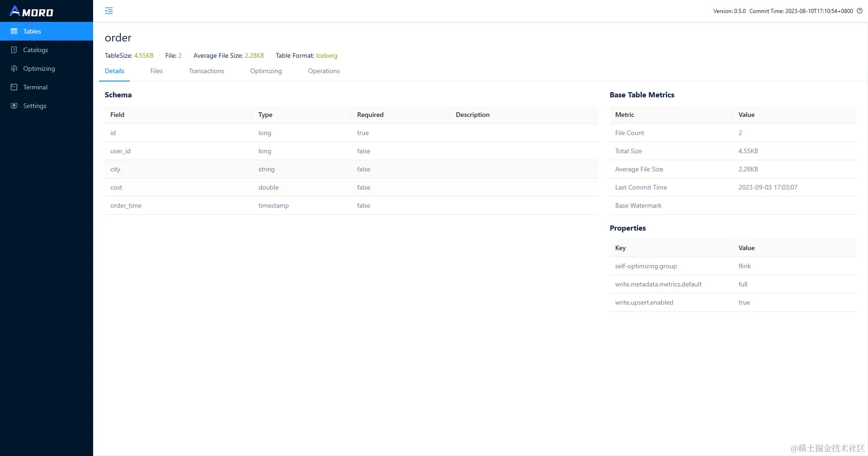Click the Average File Size 2.28KB in header
Image resolution: width=868 pixels, height=456 pixels.
coord(254,55)
